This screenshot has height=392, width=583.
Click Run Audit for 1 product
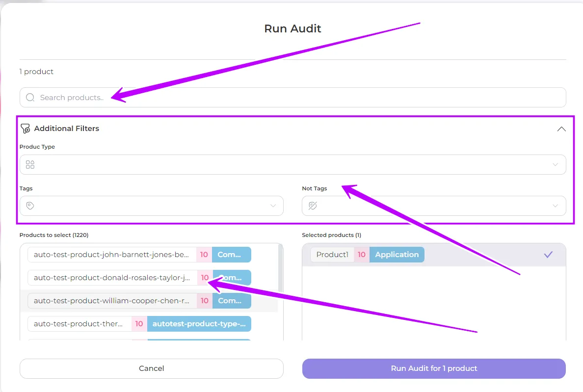[x=434, y=368]
